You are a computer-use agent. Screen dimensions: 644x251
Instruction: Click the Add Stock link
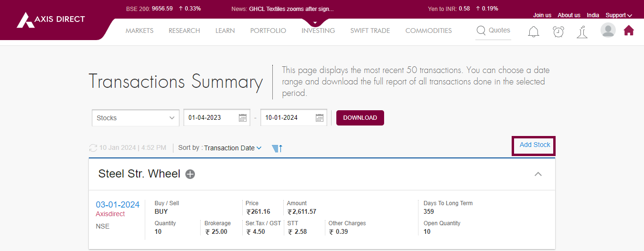[535, 145]
